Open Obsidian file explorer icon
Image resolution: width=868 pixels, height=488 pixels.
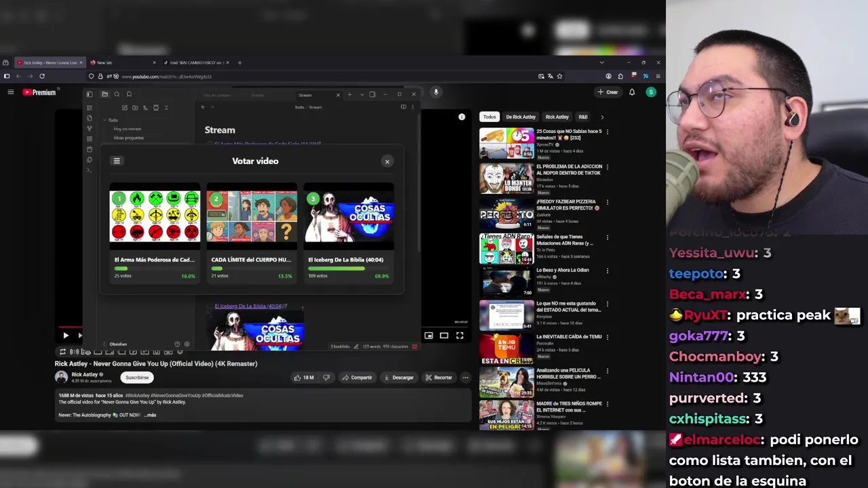[x=104, y=94]
